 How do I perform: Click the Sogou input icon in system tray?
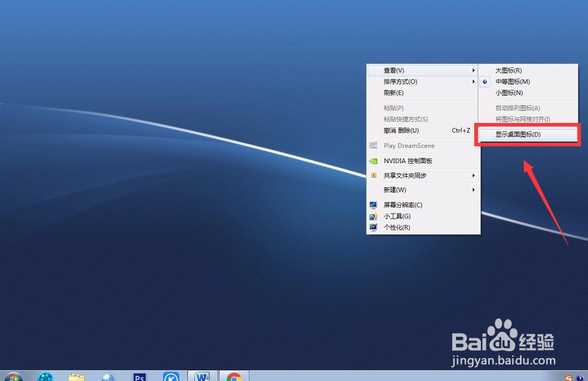[x=567, y=378]
